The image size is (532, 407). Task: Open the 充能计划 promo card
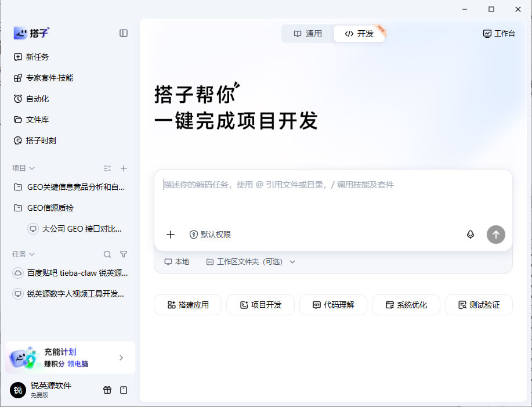pyautogui.click(x=70, y=358)
